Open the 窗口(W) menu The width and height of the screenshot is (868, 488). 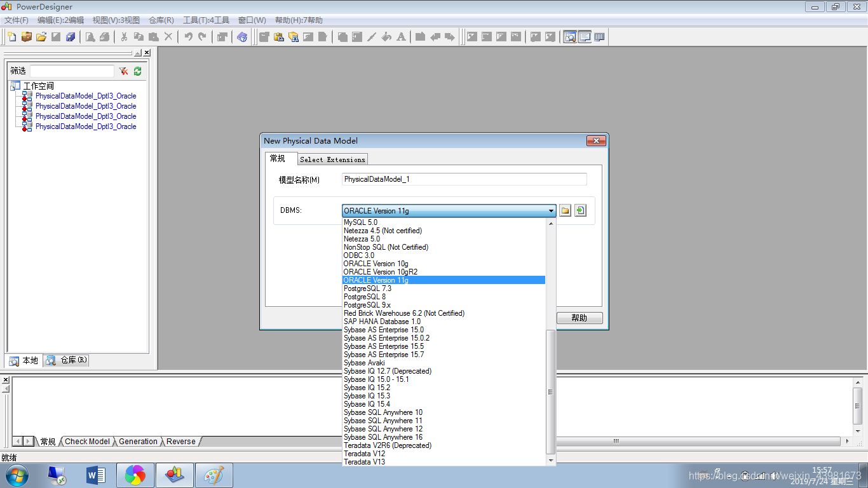coord(252,20)
